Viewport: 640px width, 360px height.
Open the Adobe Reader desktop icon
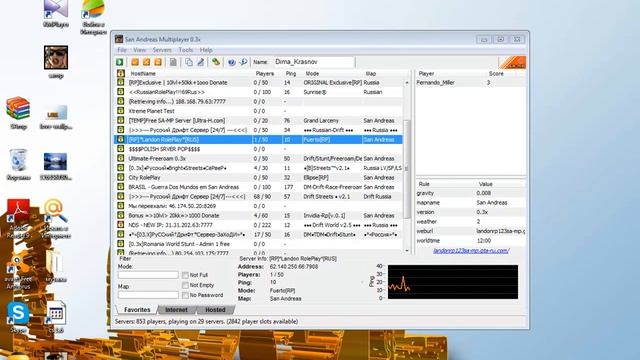(x=18, y=218)
